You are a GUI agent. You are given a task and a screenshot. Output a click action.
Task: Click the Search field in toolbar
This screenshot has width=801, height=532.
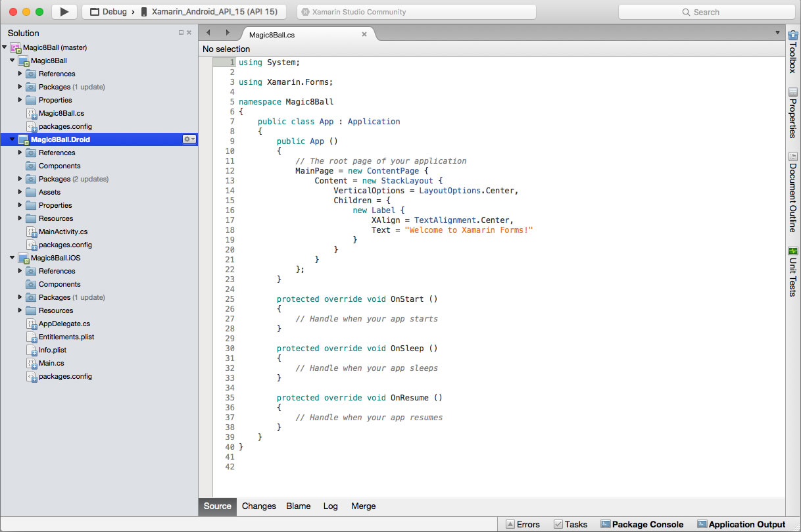click(x=706, y=12)
